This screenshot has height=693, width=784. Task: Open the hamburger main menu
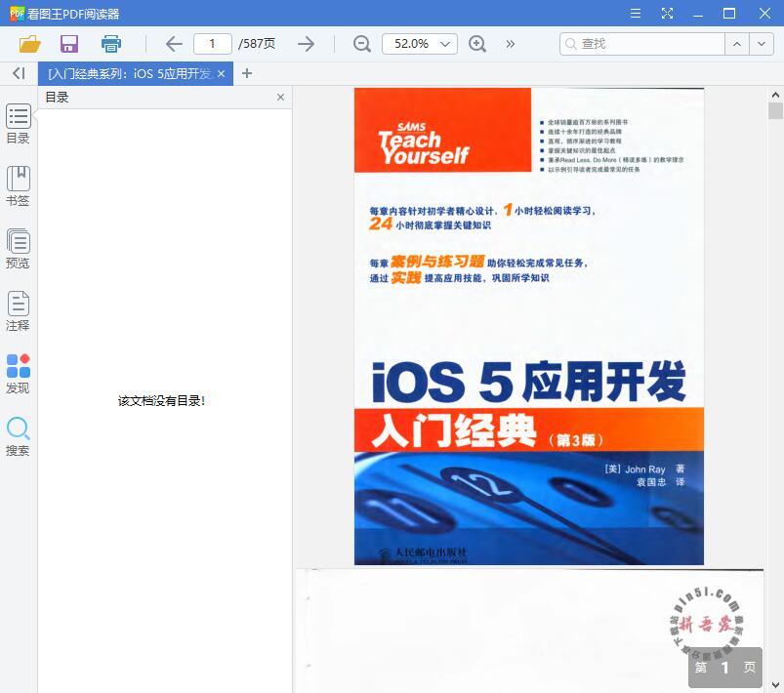636,14
